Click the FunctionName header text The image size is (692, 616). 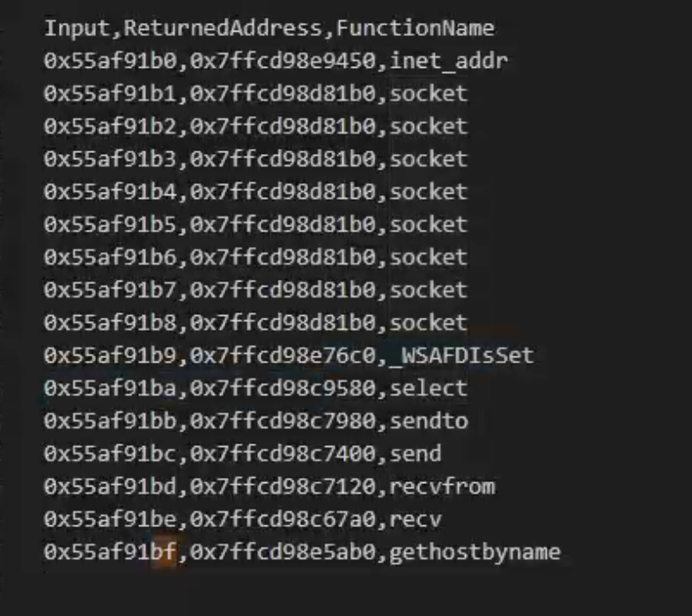coord(416,28)
